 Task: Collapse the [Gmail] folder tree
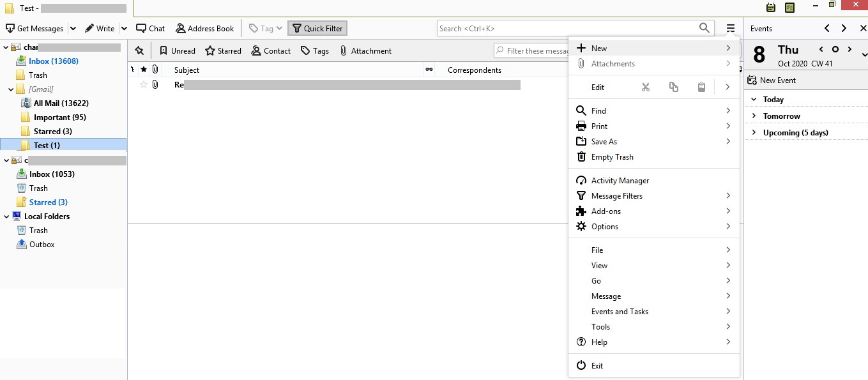pos(11,89)
